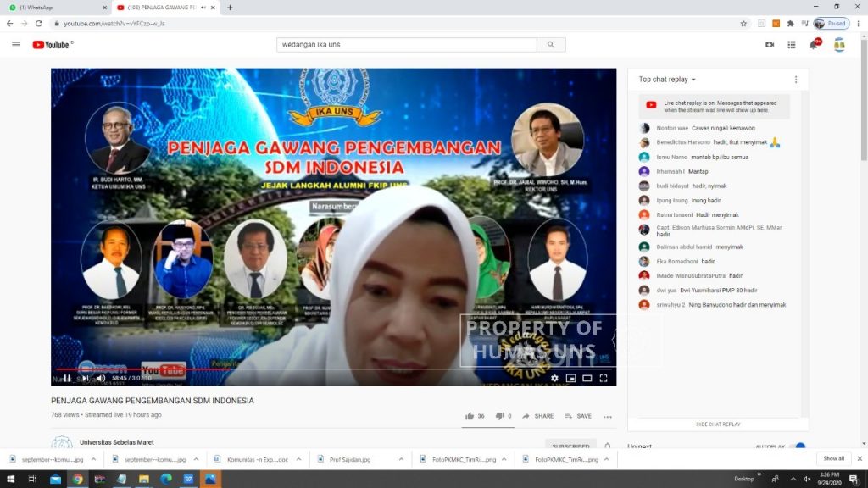Screen dimensions: 868x488
Task: Open a new browser tab
Action: click(x=230, y=8)
